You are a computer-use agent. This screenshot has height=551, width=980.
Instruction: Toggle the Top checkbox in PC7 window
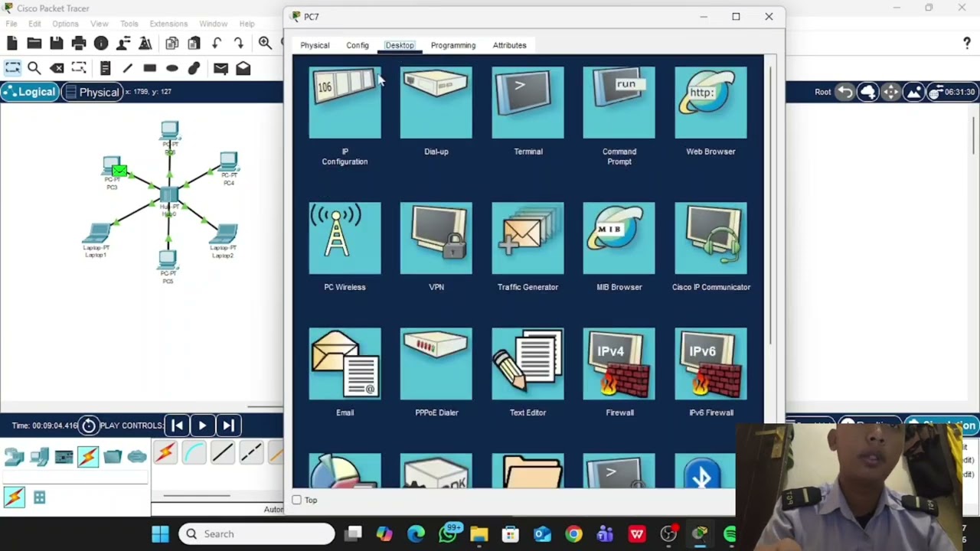point(296,500)
